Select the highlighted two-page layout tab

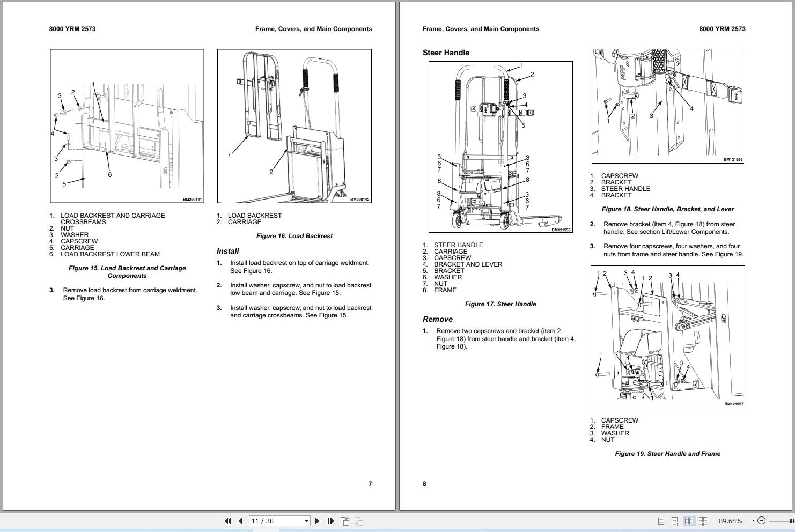[x=689, y=521]
